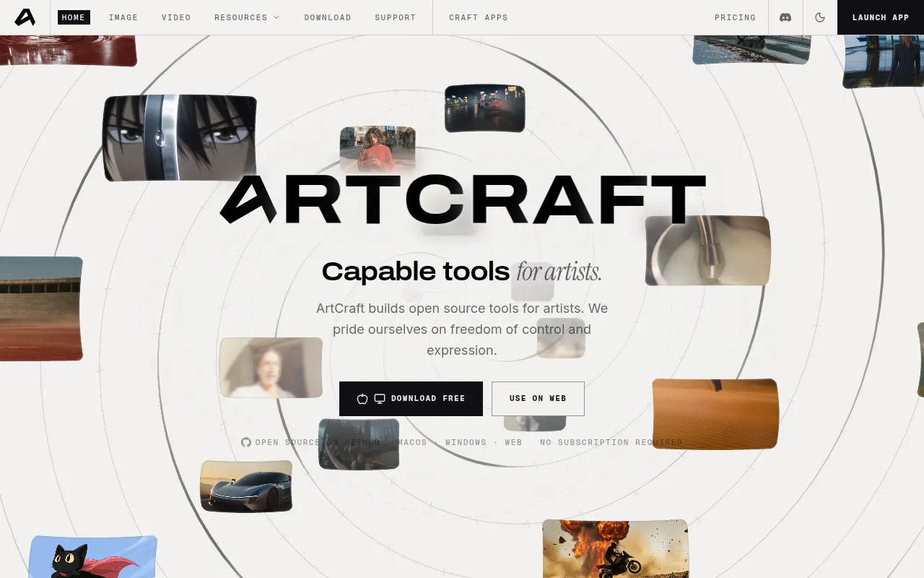Select the orange sand dune thumbnail
The height and width of the screenshot is (578, 924).
point(715,413)
